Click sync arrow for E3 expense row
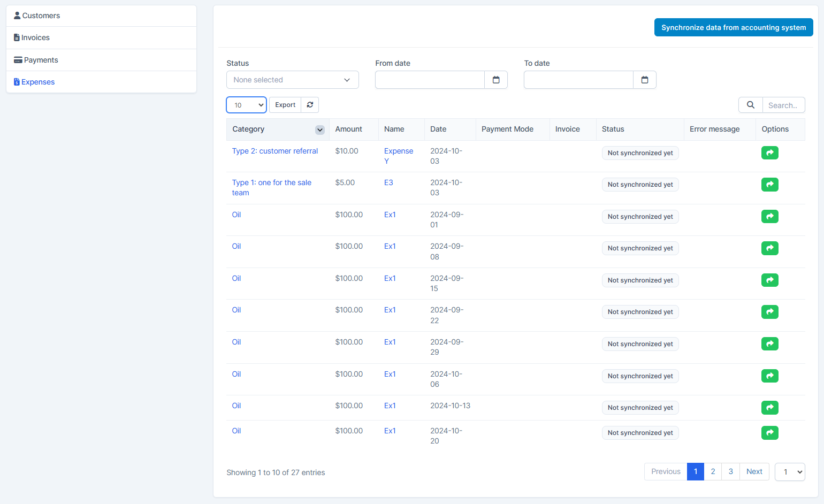This screenshot has height=504, width=824. click(x=769, y=185)
